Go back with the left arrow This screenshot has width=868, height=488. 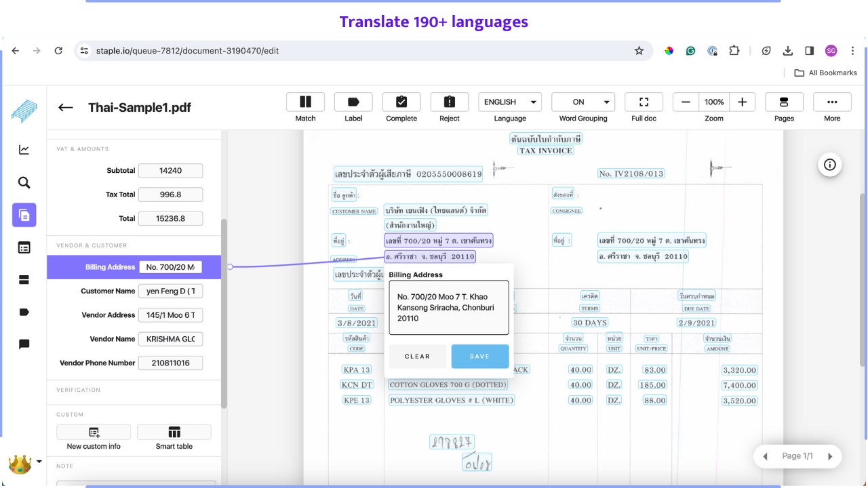pyautogui.click(x=66, y=107)
